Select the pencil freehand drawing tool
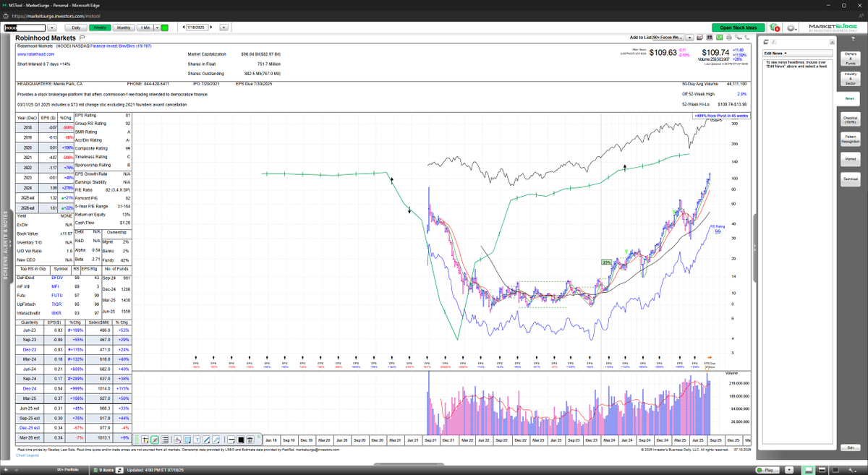Image resolution: width=868 pixels, height=475 pixels. 216,440
